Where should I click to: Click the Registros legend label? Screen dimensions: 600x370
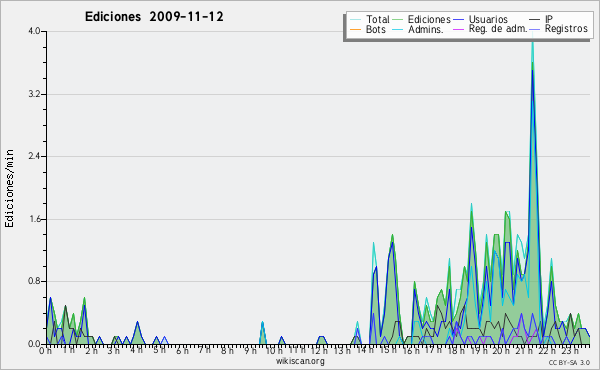coord(566,29)
